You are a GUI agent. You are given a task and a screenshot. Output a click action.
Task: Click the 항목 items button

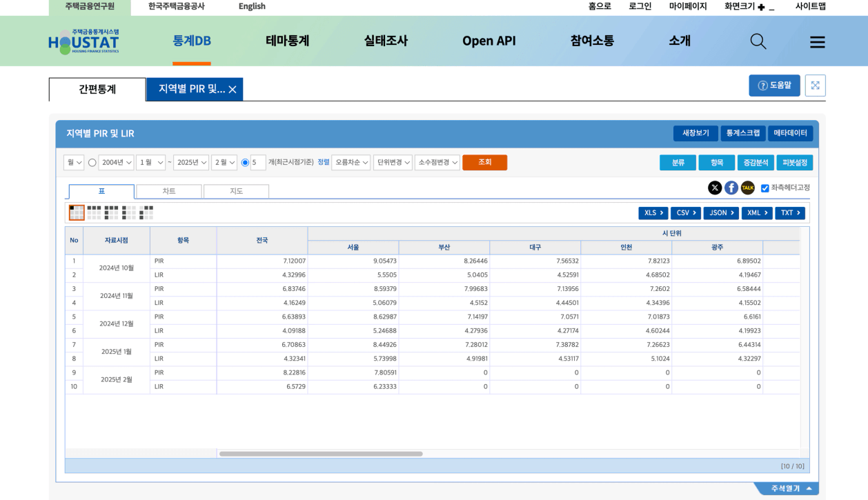pyautogui.click(x=717, y=163)
